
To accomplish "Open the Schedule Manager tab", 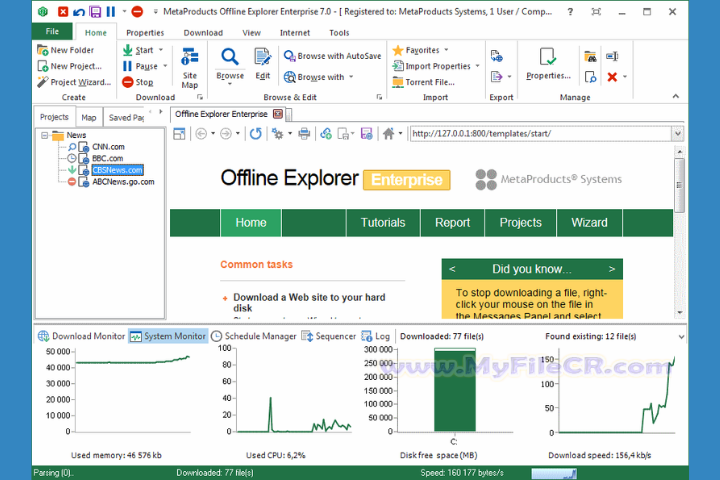I will tap(254, 336).
